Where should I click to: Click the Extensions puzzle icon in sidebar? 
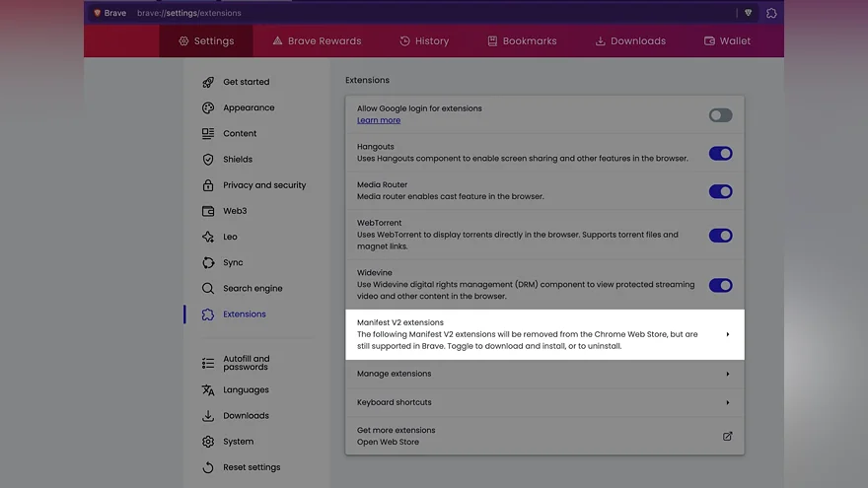(x=208, y=314)
